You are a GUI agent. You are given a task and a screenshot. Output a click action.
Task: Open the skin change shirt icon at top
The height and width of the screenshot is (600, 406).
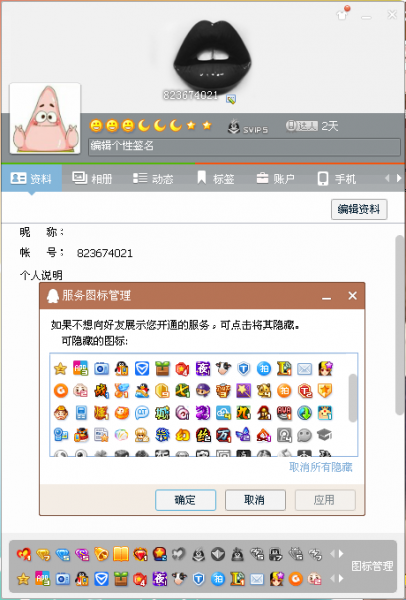pos(342,15)
